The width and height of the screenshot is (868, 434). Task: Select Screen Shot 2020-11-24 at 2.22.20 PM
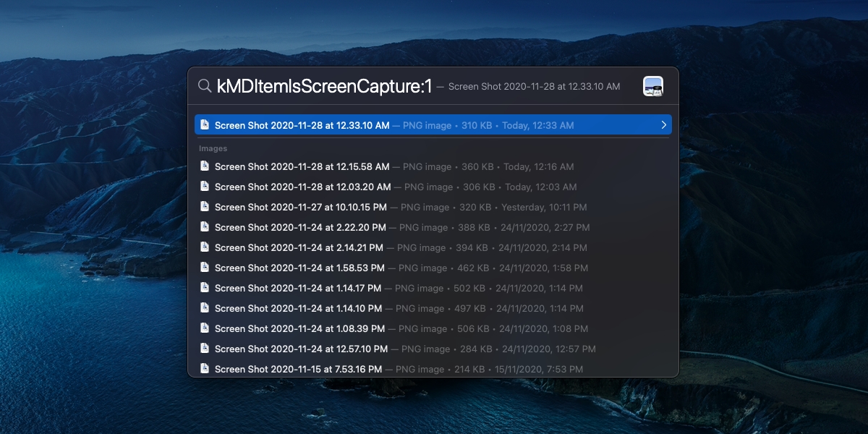(433, 227)
